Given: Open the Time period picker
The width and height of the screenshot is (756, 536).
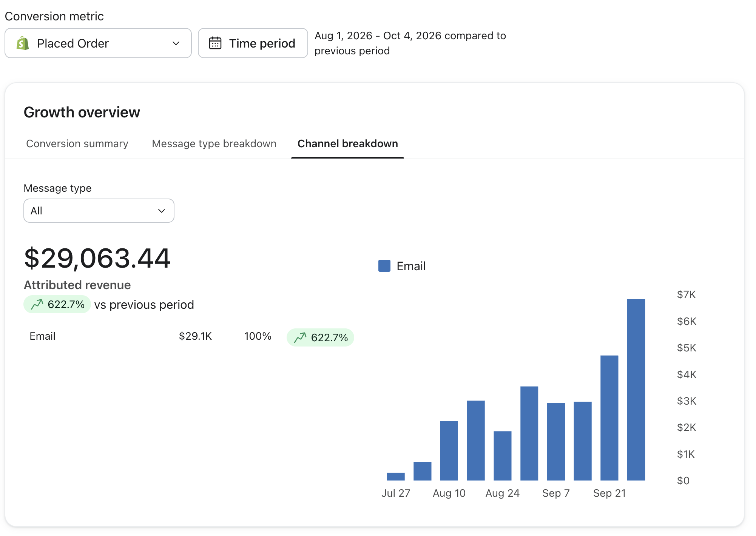Looking at the screenshot, I should tap(253, 43).
